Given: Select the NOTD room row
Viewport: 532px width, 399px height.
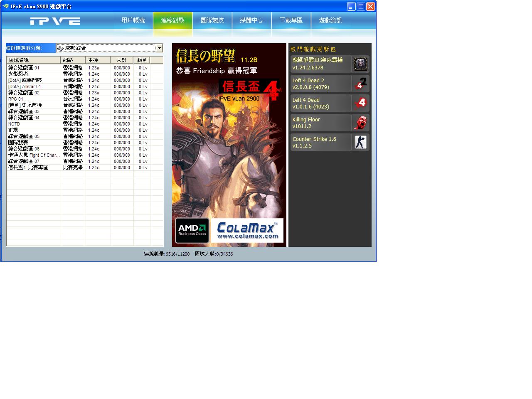Looking at the screenshot, I should tap(85, 124).
